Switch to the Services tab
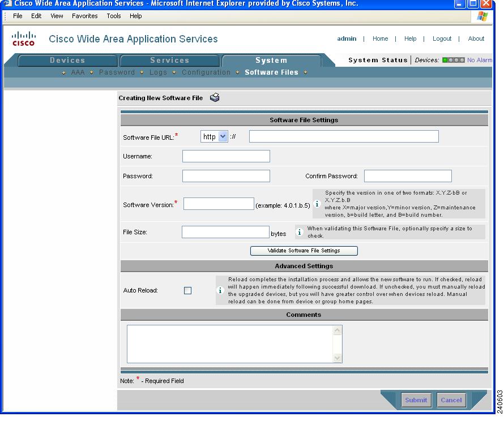 click(170, 61)
